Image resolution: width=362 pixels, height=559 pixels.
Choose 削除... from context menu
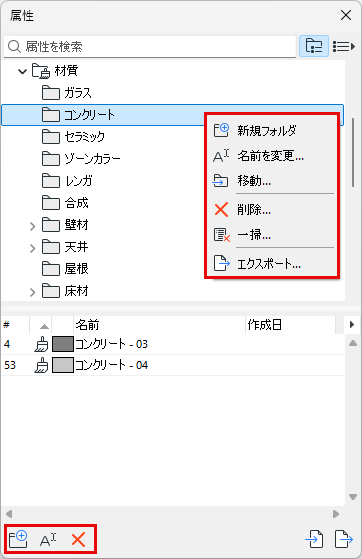[x=271, y=210]
